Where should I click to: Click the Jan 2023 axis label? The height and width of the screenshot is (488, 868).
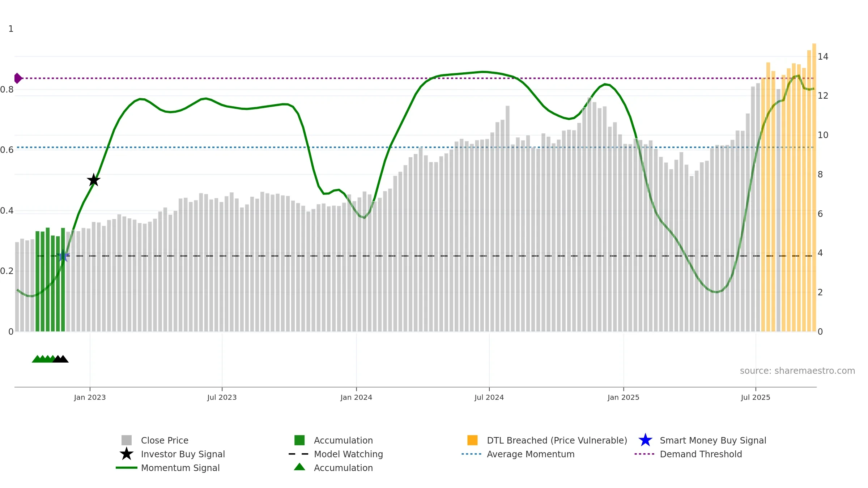click(x=90, y=397)
